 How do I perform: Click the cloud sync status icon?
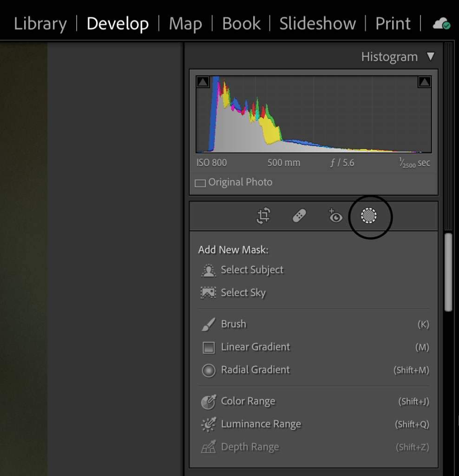(x=441, y=24)
